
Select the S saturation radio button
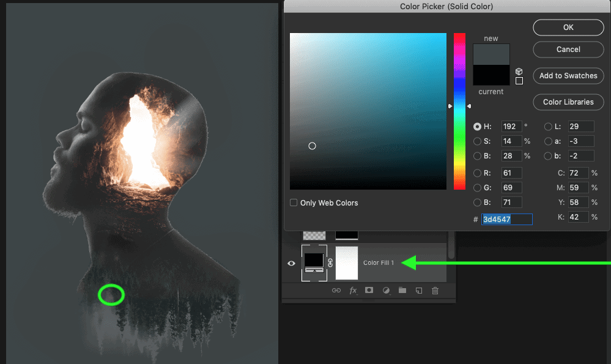[x=478, y=141]
